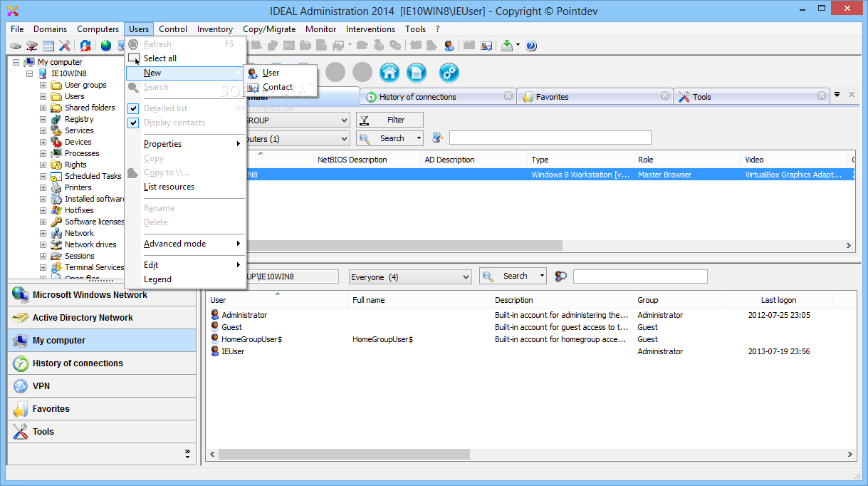Click the disk drive toolbar icon
Screen dimensions: 868x486
[15, 46]
